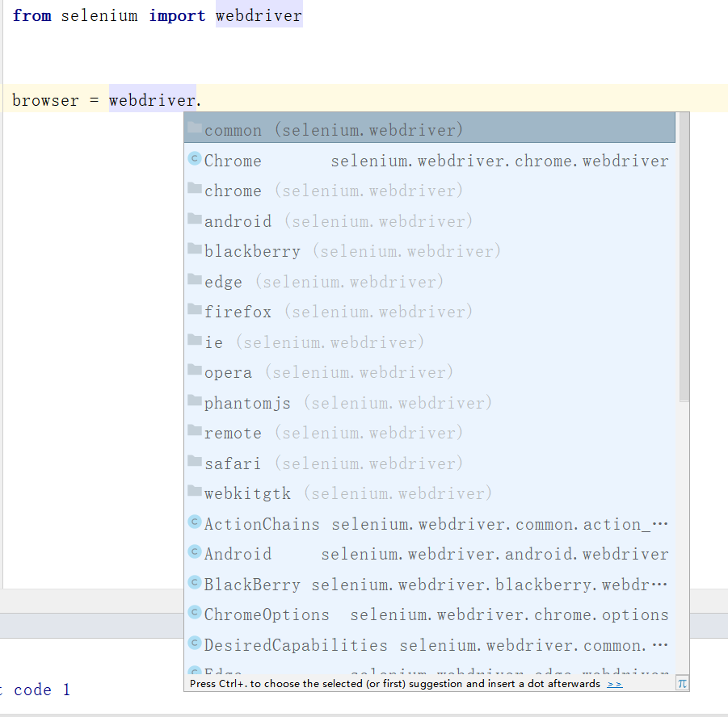Click the folder icon beside opera
The width and height of the screenshot is (728, 717).
click(x=195, y=370)
